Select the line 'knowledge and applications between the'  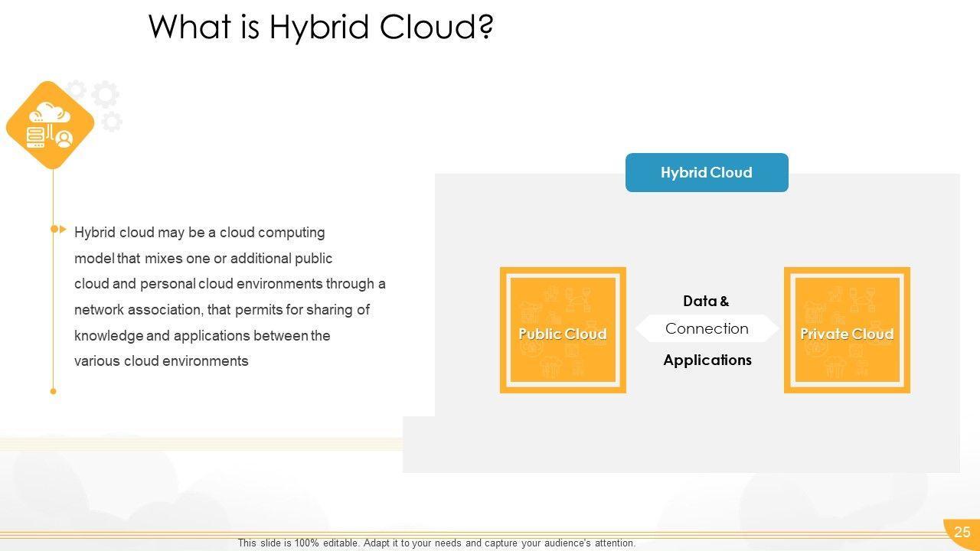[x=202, y=335]
